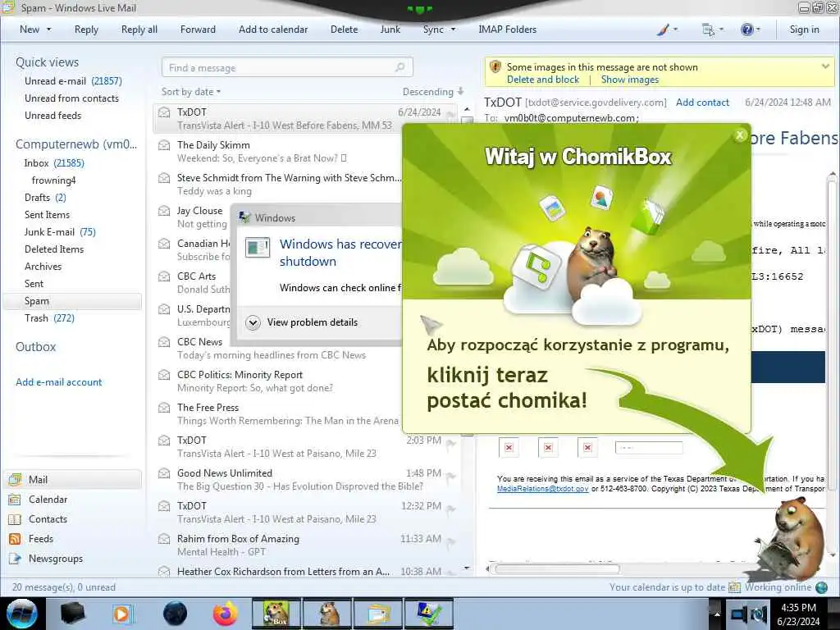The height and width of the screenshot is (630, 840).
Task: Open the Sent Items folder
Action: point(47,214)
